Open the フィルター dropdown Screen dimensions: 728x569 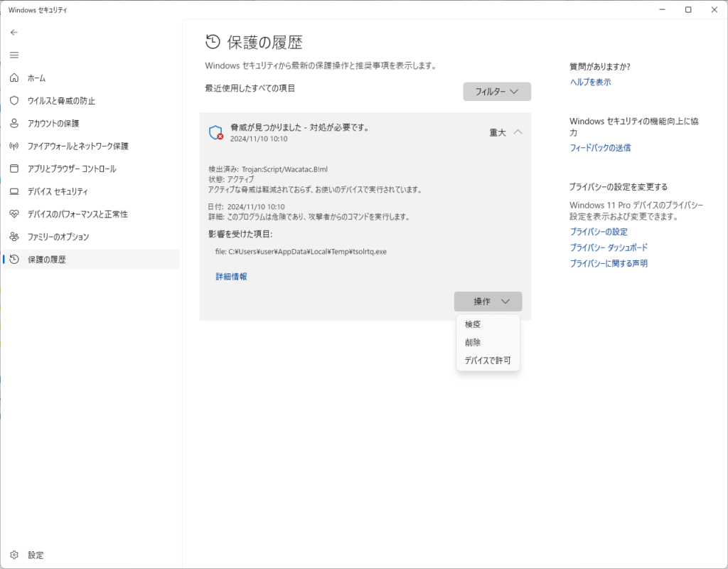click(497, 92)
